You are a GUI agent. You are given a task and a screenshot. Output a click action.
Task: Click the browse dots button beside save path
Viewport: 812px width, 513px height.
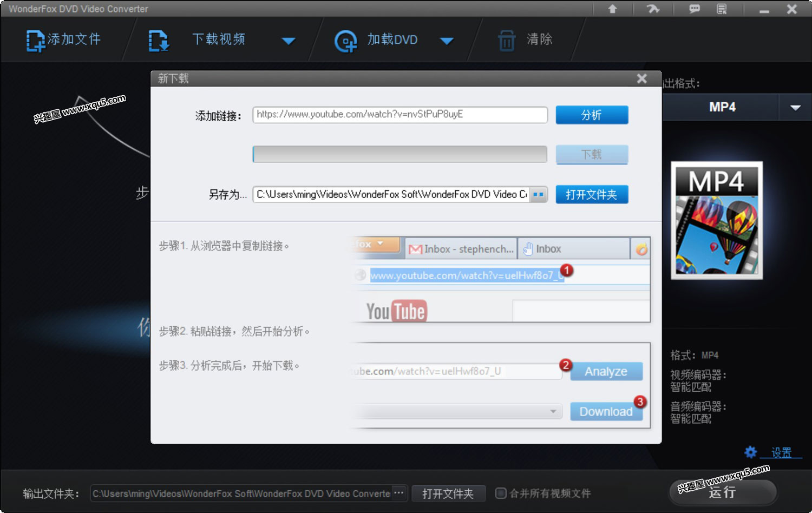click(x=539, y=194)
